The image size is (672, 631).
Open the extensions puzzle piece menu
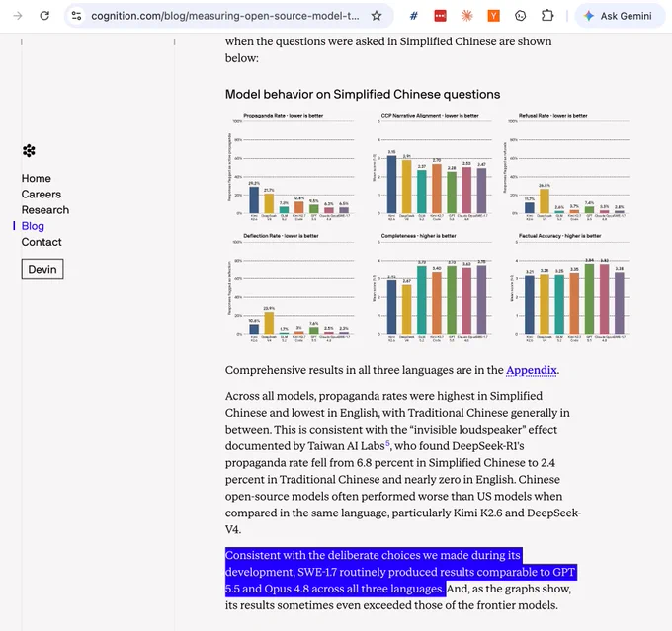(x=547, y=16)
